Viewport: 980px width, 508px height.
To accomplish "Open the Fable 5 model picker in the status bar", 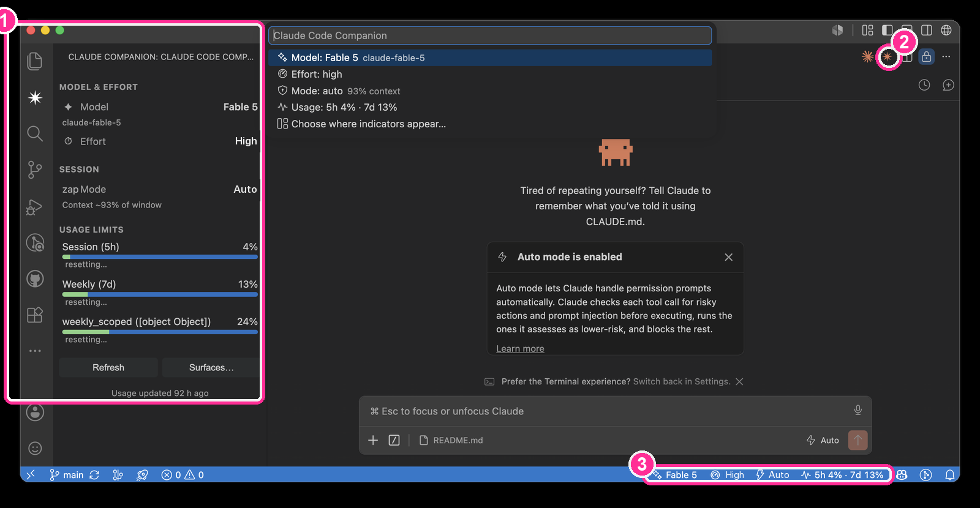I will pos(674,474).
